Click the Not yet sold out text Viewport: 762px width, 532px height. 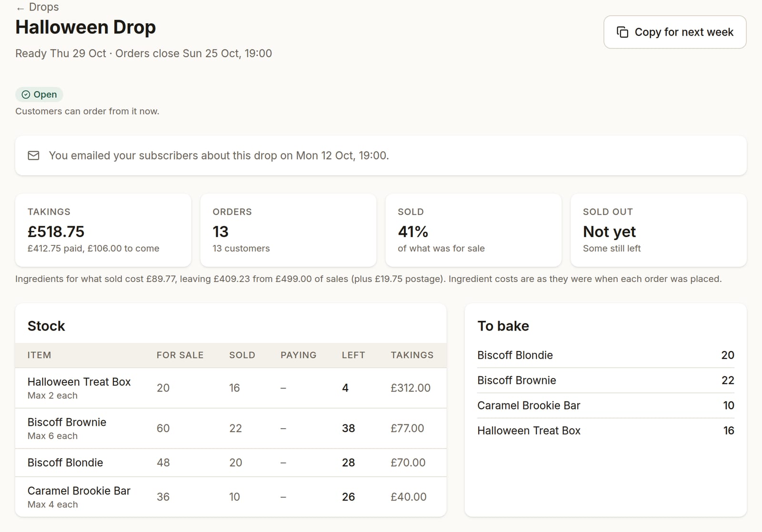coord(609,231)
